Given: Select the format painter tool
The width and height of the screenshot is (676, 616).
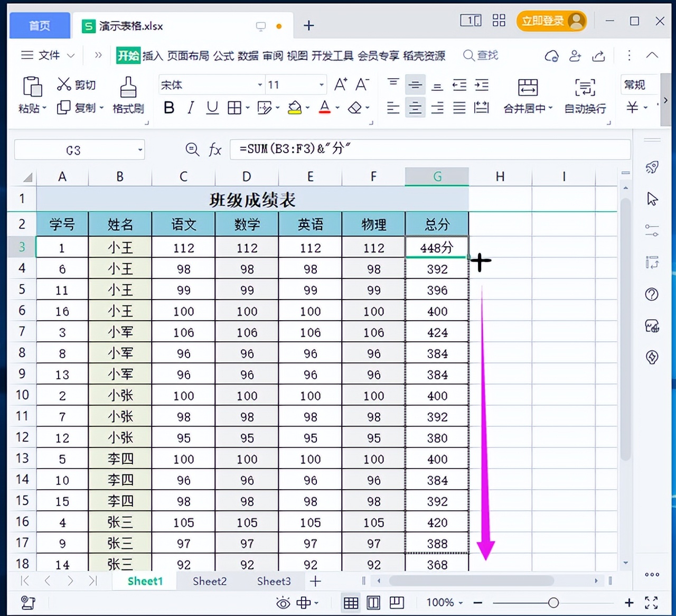Looking at the screenshot, I should coord(127,95).
